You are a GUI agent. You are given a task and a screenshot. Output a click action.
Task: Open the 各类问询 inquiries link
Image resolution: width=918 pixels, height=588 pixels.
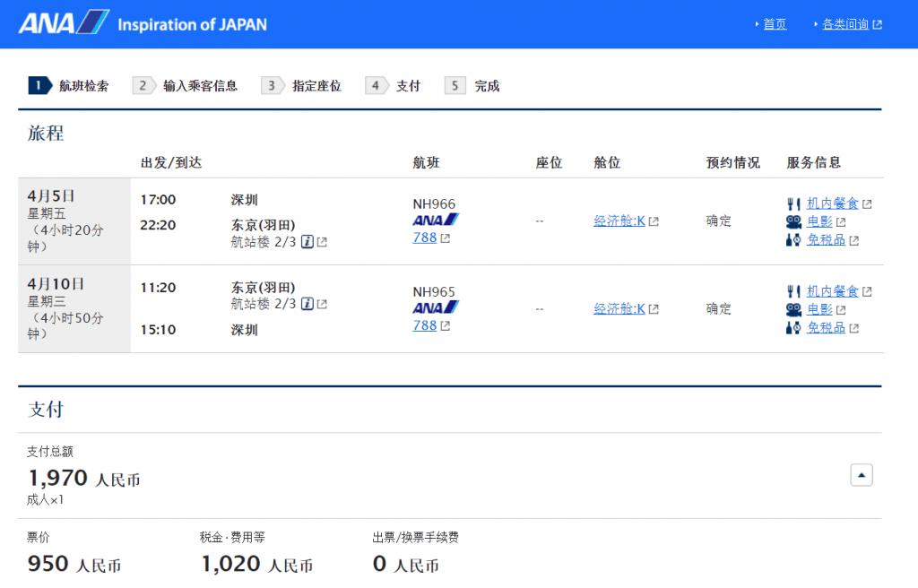tap(845, 24)
